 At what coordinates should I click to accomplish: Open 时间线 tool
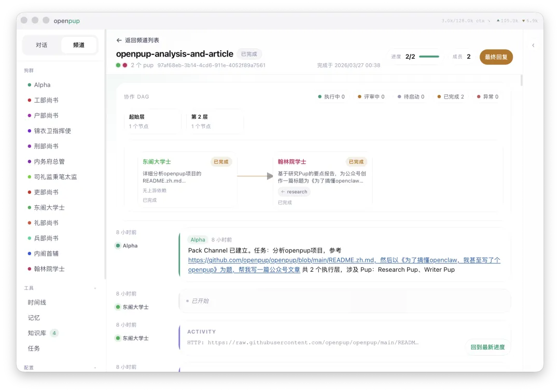click(37, 303)
